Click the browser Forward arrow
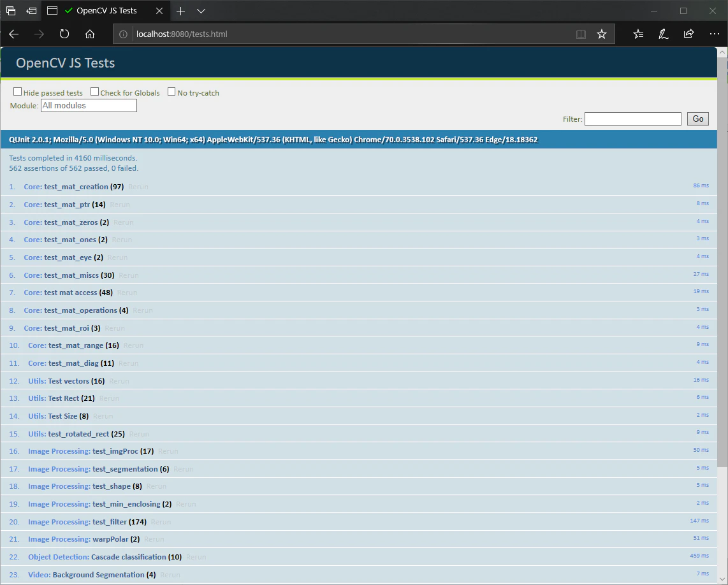 [x=39, y=34]
